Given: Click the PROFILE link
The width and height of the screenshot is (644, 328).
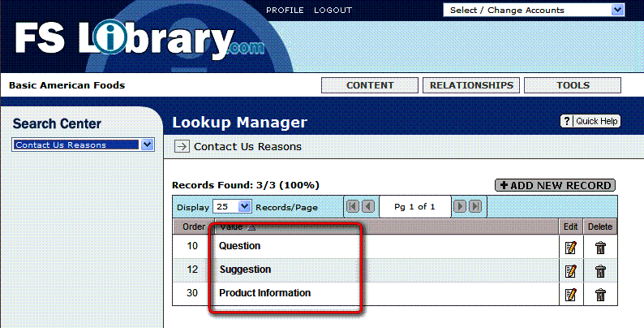Looking at the screenshot, I should (x=285, y=11).
